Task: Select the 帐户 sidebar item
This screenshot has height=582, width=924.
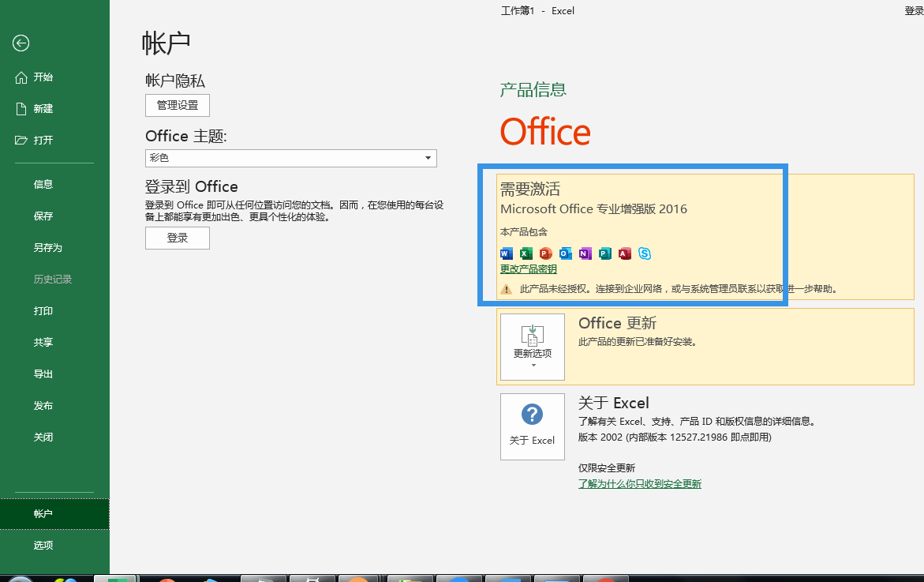Action: pyautogui.click(x=54, y=513)
